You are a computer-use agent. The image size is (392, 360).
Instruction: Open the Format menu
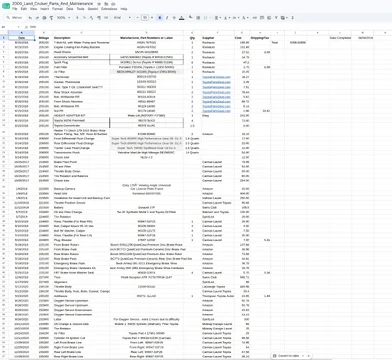click(57, 9)
